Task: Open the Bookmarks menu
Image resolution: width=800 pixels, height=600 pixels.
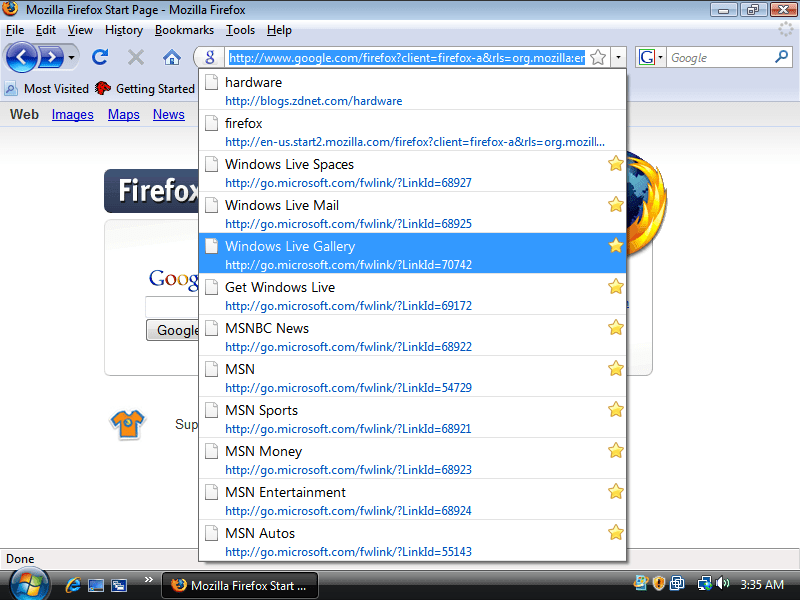Action: (184, 30)
